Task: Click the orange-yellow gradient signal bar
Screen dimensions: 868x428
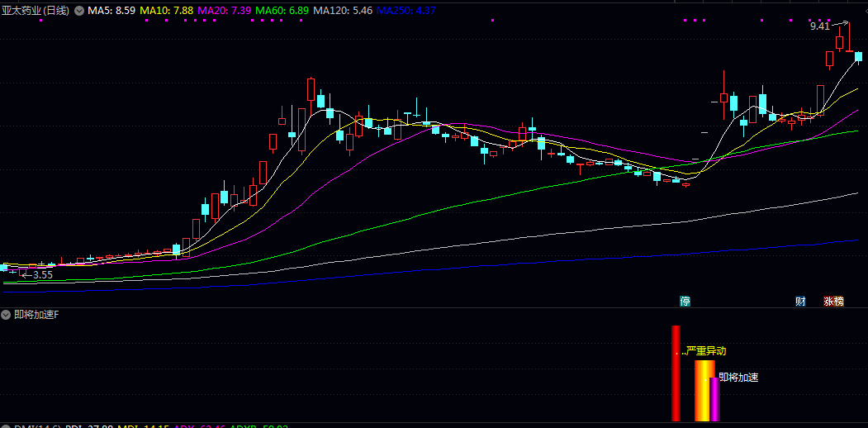Action: coord(703,391)
